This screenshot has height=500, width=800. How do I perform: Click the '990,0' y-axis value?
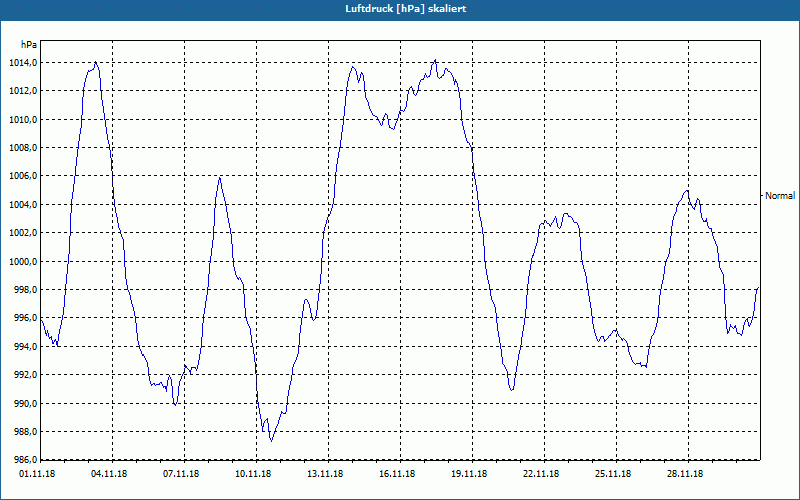[24, 404]
